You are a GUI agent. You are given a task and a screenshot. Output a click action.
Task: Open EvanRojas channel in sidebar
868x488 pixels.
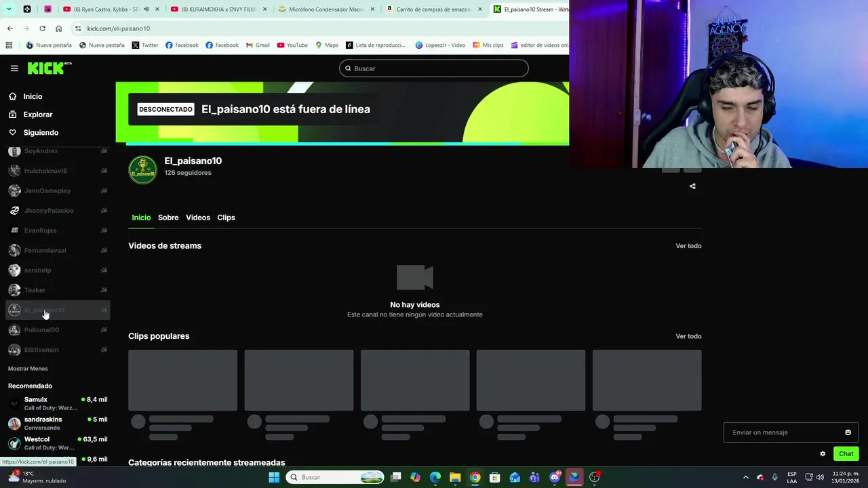[58, 230]
